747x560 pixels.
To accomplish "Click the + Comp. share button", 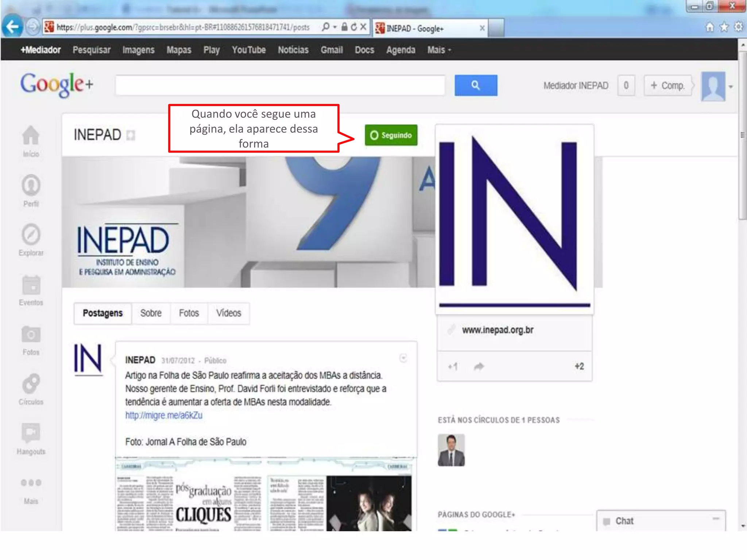I will [667, 86].
